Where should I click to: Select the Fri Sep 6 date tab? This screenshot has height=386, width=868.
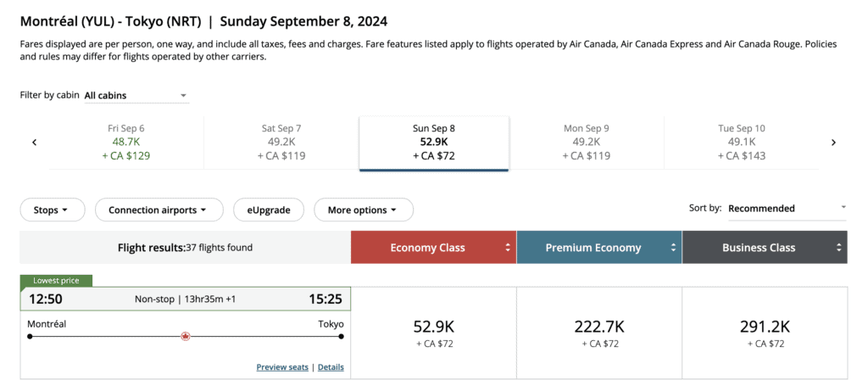point(126,142)
